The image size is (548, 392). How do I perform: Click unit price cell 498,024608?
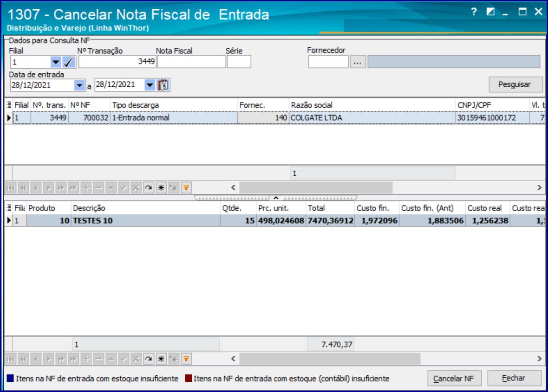[281, 221]
